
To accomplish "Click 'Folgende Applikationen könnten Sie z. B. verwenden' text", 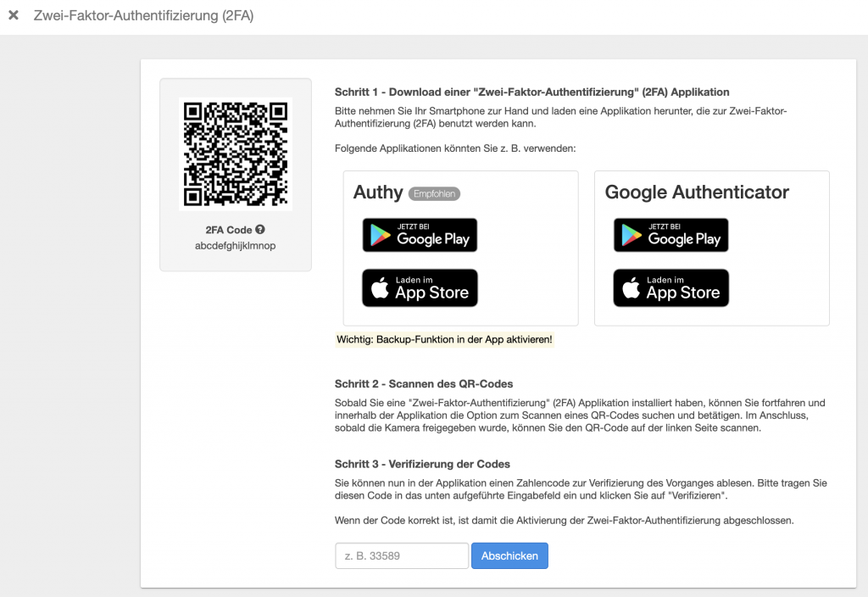I will [455, 148].
